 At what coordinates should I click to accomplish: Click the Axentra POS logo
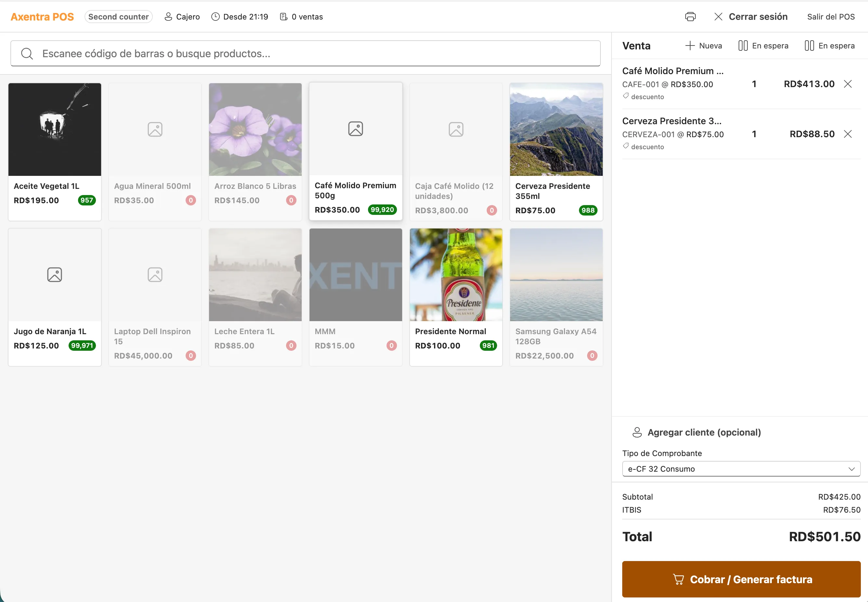(42, 17)
